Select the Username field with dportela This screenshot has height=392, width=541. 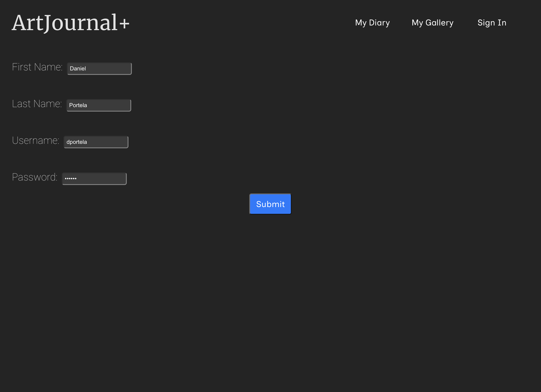(96, 142)
